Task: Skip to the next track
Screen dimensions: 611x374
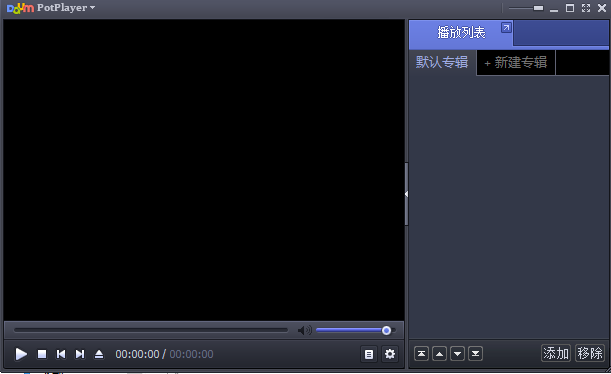Action: pyautogui.click(x=80, y=354)
